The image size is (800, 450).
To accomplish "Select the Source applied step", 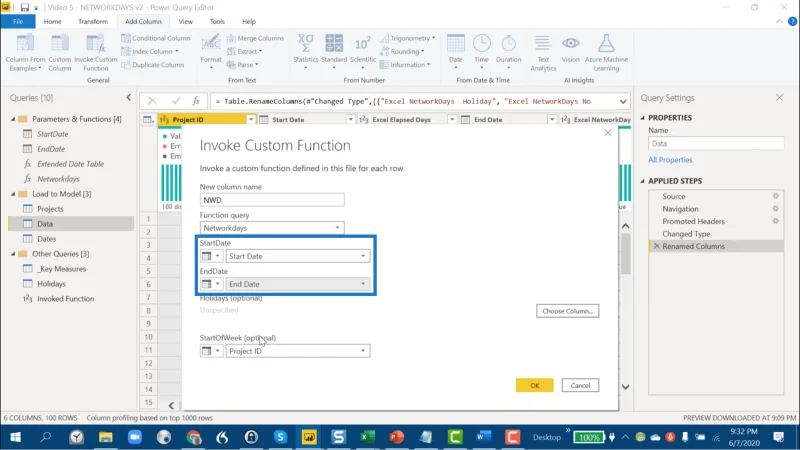I will (673, 196).
